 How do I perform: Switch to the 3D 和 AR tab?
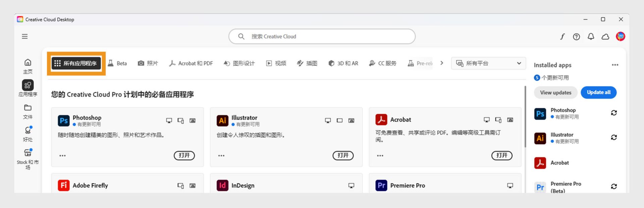(x=343, y=63)
